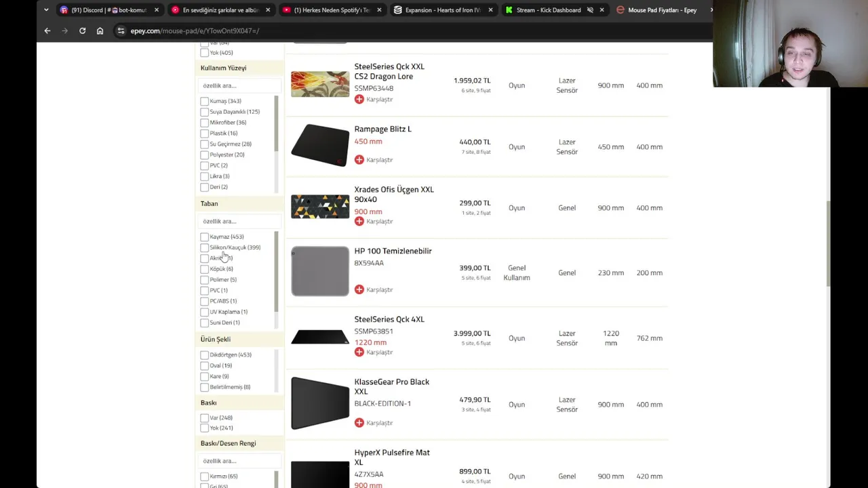Open the browser home page

coord(100,30)
